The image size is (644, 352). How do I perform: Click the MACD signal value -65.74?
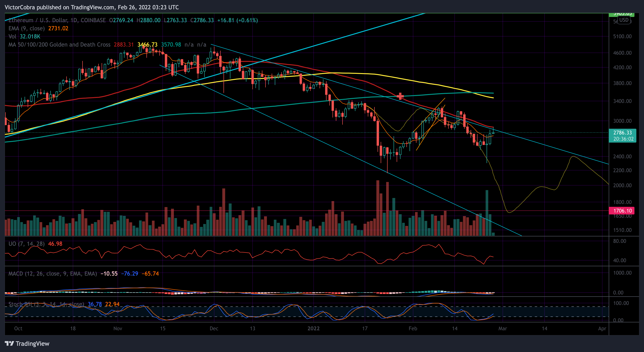(150, 273)
